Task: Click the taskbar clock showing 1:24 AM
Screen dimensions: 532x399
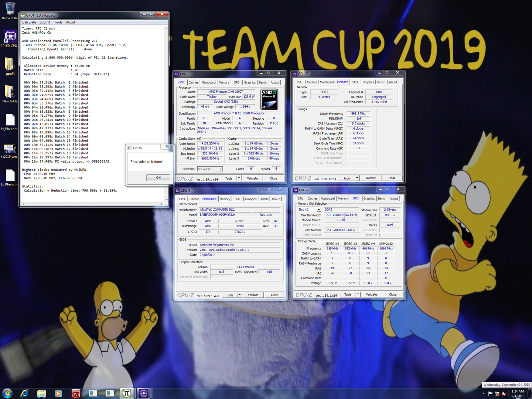Action: pyautogui.click(x=518, y=393)
